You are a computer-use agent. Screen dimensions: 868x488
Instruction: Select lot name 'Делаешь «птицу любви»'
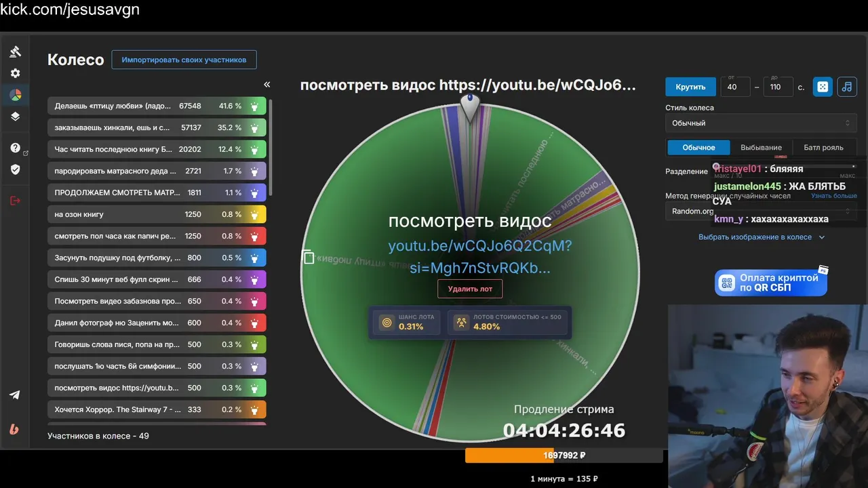point(113,106)
